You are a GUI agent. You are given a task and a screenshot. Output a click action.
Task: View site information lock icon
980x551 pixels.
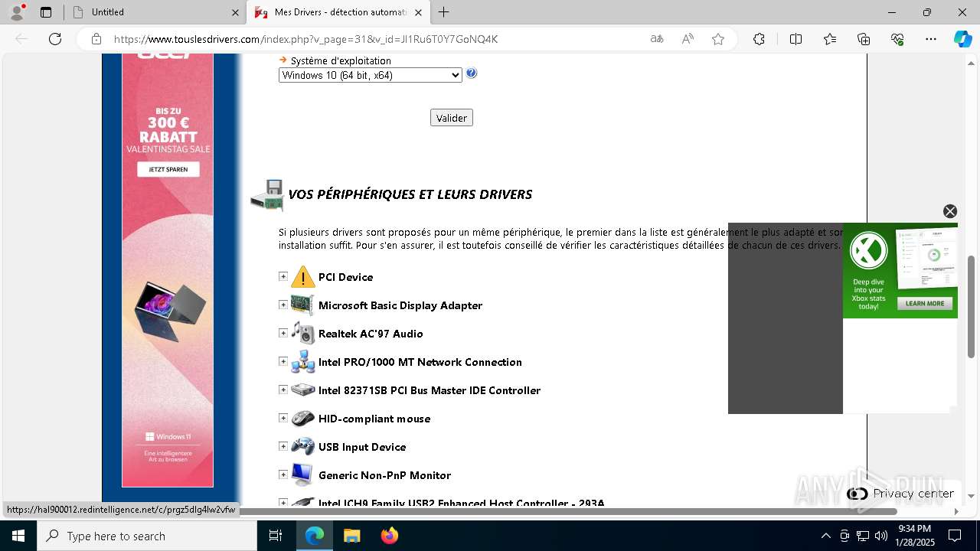point(96,39)
